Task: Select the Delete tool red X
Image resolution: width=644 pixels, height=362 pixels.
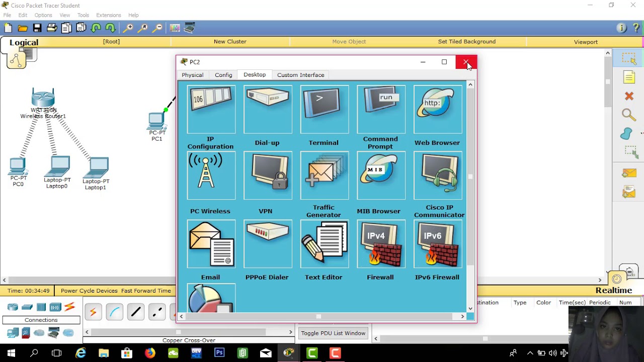Action: point(629,96)
